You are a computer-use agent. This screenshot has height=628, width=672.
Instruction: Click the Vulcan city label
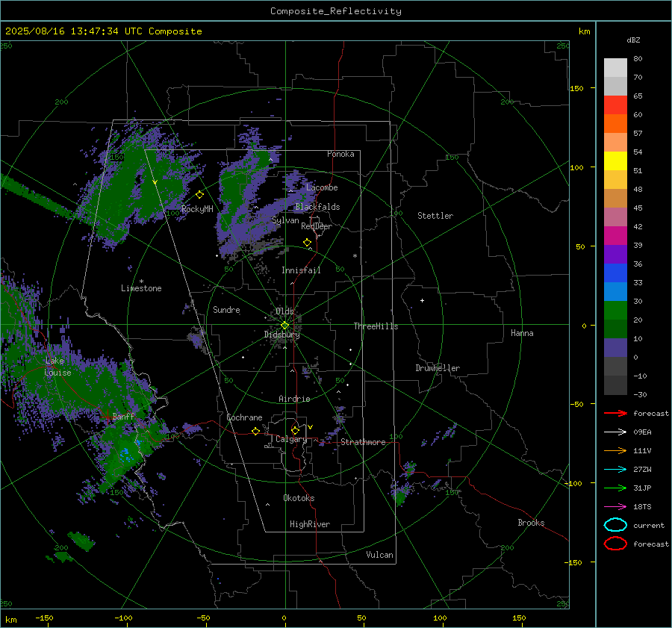[x=379, y=555]
